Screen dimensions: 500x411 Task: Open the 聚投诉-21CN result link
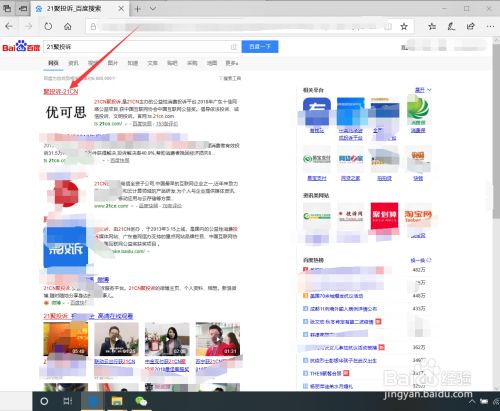click(61, 91)
